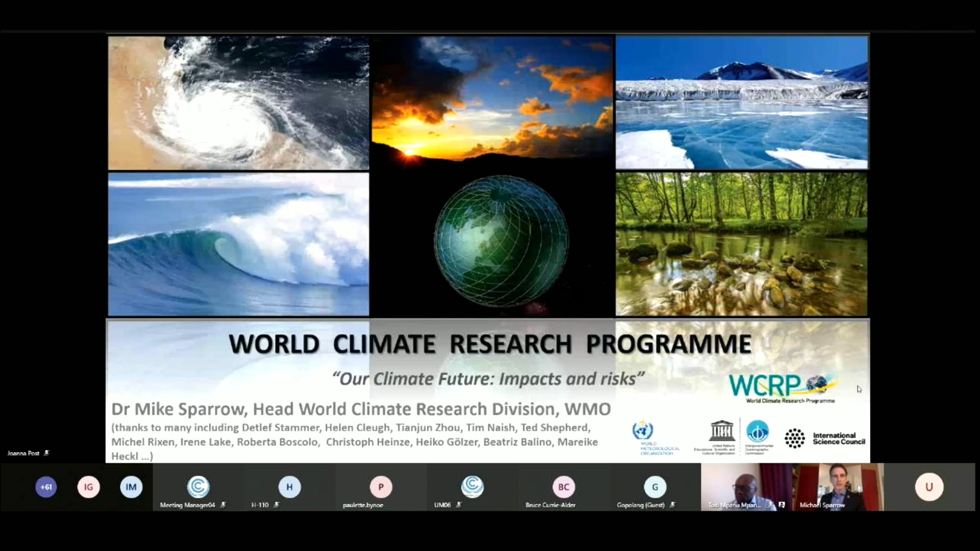Click the muted mic icon on Tosi Mpanu's tile

770,505
